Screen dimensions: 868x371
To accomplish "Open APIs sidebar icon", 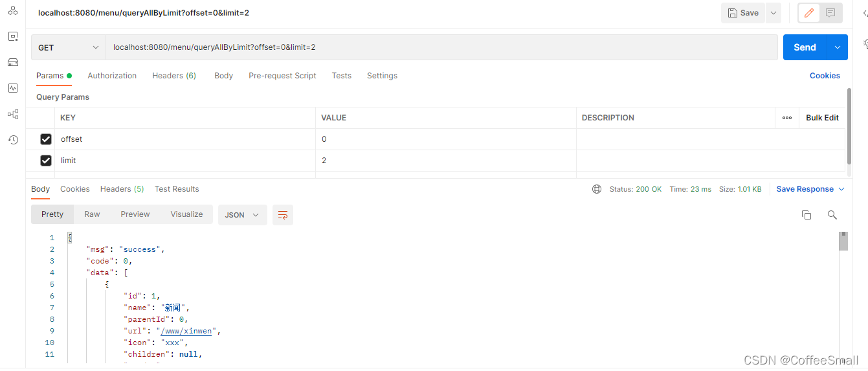I will click(x=12, y=36).
